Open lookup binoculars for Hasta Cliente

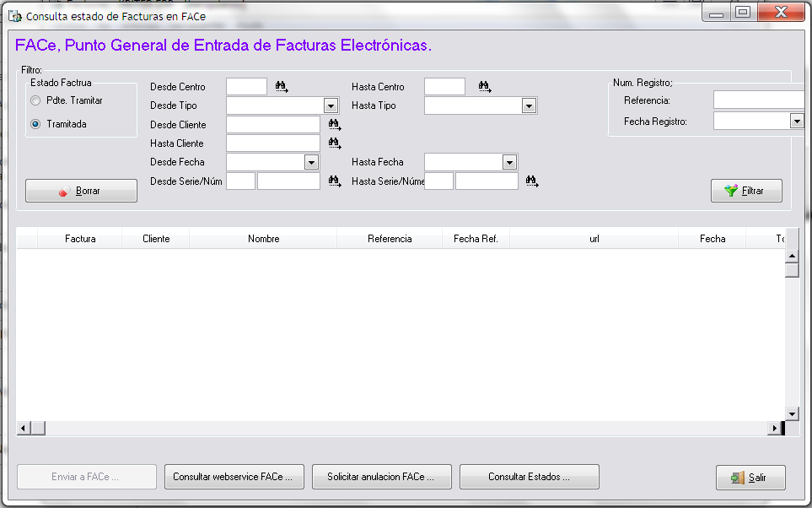[x=335, y=143]
